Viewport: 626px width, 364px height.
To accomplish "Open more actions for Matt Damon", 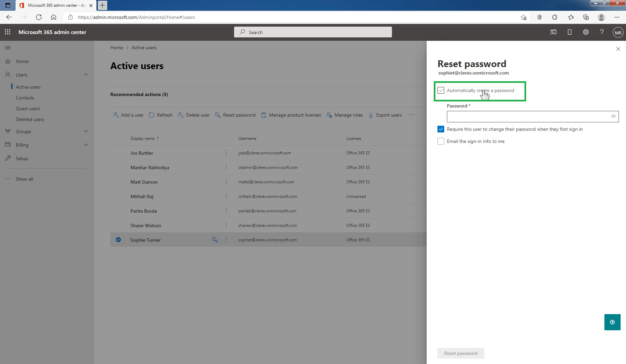I will coord(226,182).
